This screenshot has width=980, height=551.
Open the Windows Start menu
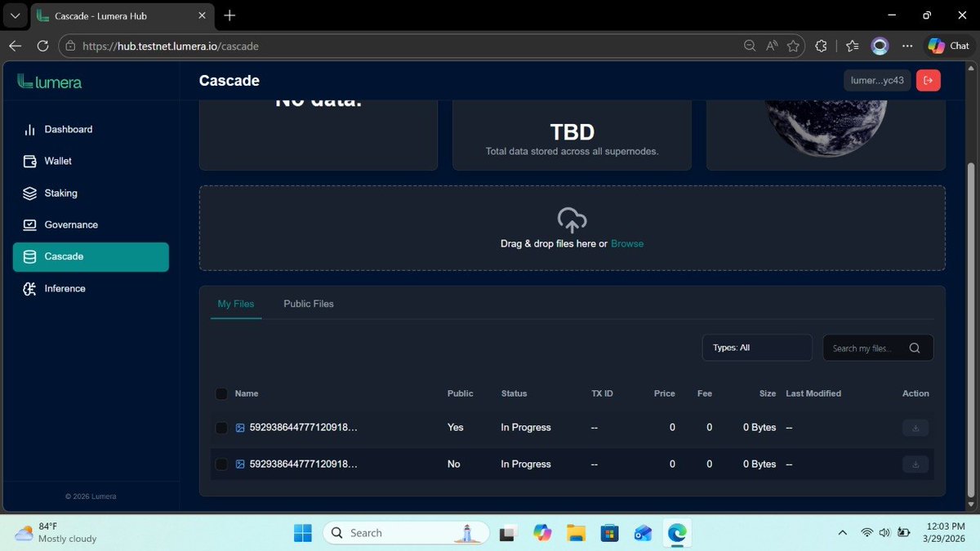[x=303, y=533]
